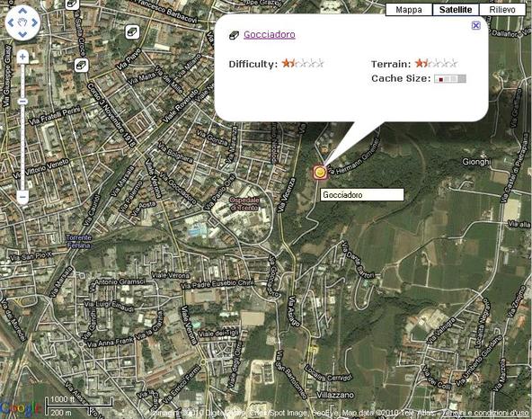Select the geocache icon near Corso 3 Novembre

(82, 65)
